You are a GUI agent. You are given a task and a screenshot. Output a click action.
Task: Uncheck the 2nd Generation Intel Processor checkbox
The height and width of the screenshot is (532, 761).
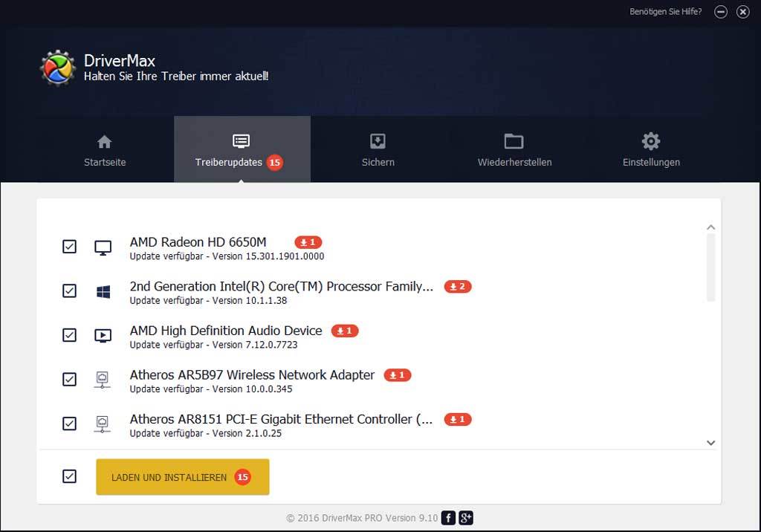click(69, 291)
